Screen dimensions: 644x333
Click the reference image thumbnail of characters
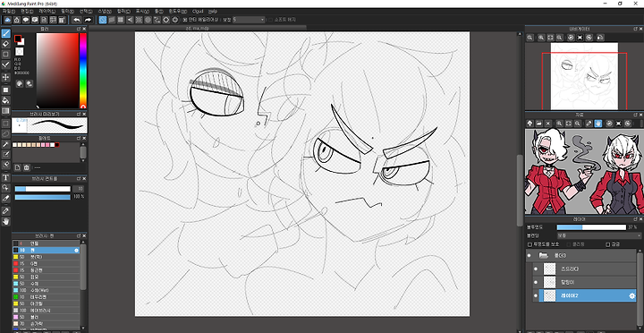[584, 171]
